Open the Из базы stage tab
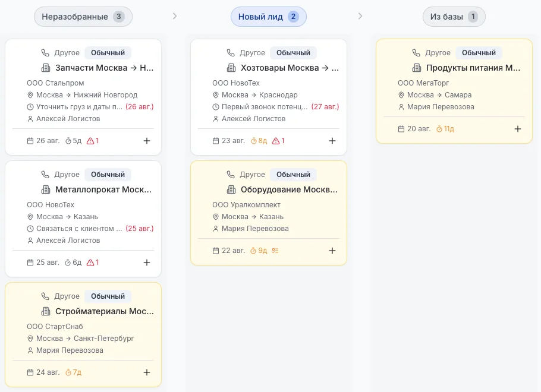This screenshot has height=392, width=541. click(x=454, y=17)
